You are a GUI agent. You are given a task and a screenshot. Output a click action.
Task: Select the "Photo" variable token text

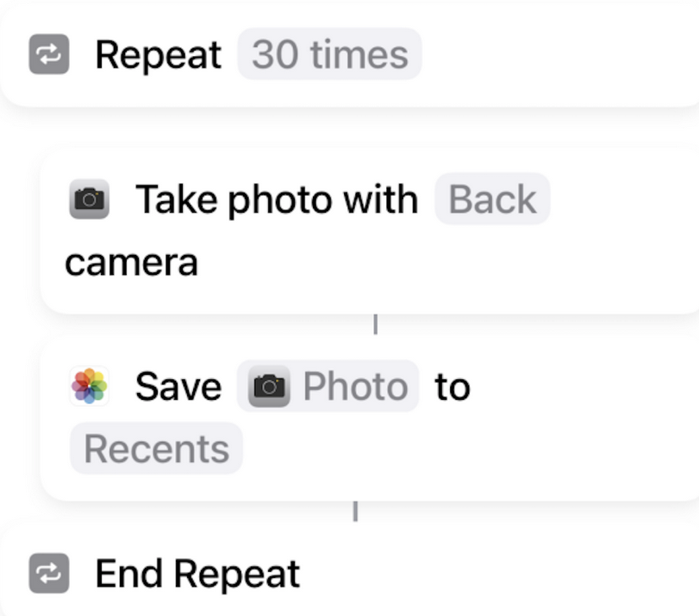pos(354,387)
